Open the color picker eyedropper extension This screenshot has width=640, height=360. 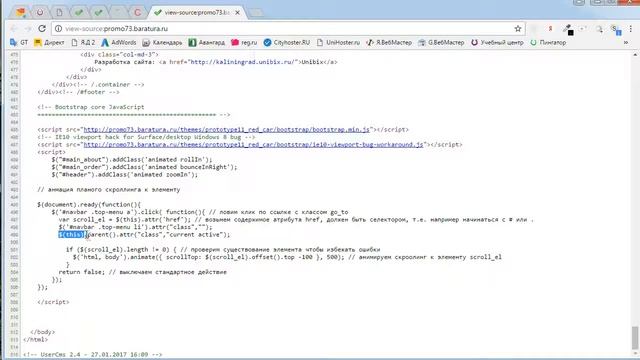click(568, 29)
